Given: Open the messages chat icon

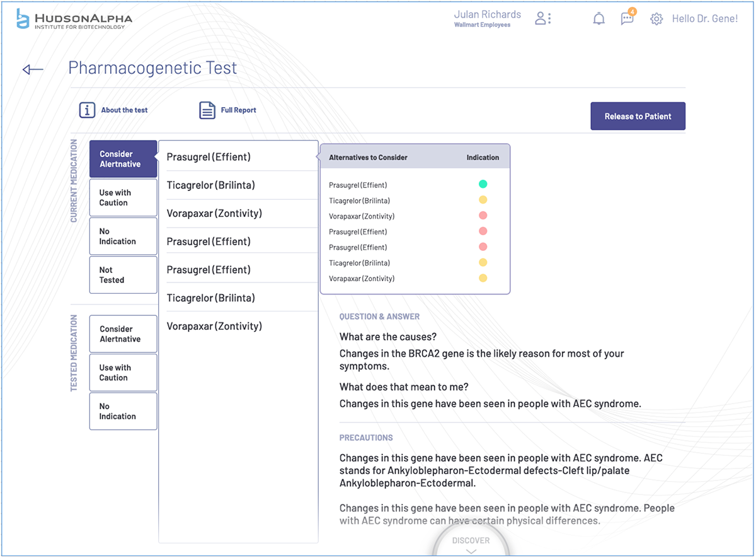Looking at the screenshot, I should 627,18.
